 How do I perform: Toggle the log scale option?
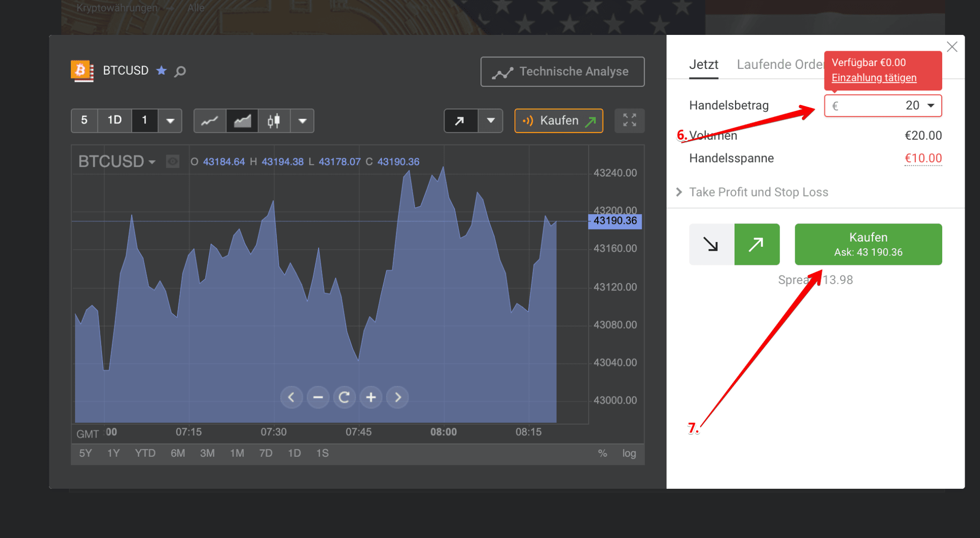click(629, 453)
